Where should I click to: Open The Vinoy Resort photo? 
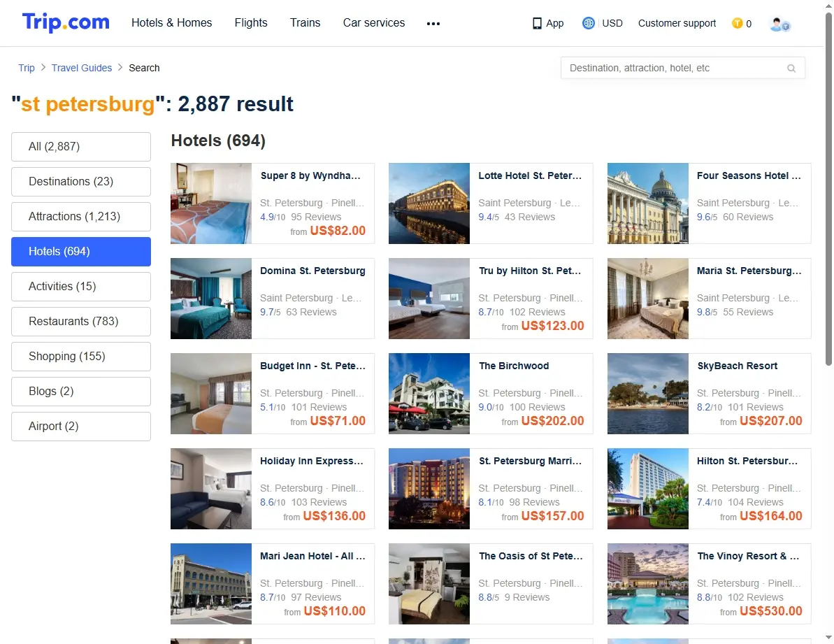click(648, 584)
